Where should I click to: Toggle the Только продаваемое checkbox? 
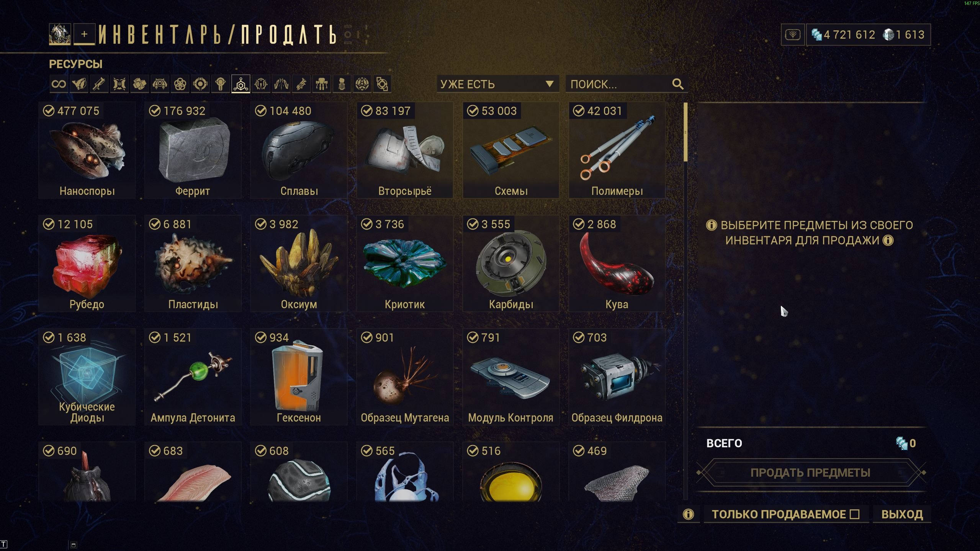pos(854,514)
